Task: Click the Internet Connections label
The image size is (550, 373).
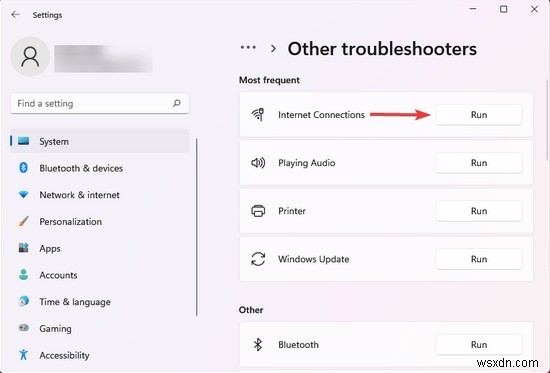Action: pos(321,115)
